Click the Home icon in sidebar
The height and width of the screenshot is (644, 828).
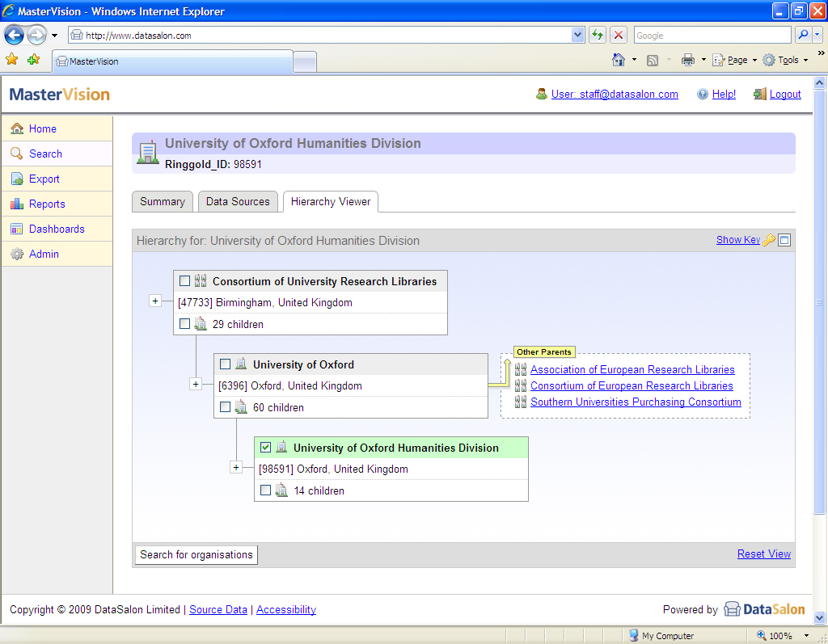pyautogui.click(x=17, y=128)
